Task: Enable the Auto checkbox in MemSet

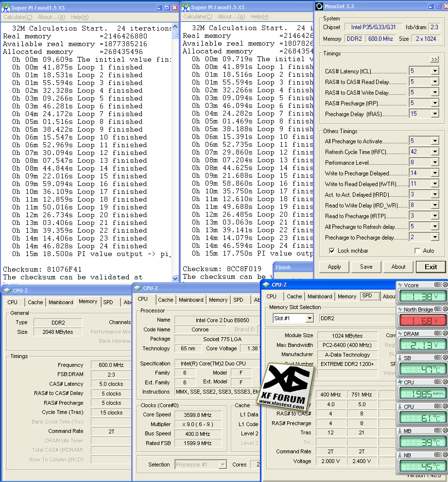Action: tap(417, 251)
